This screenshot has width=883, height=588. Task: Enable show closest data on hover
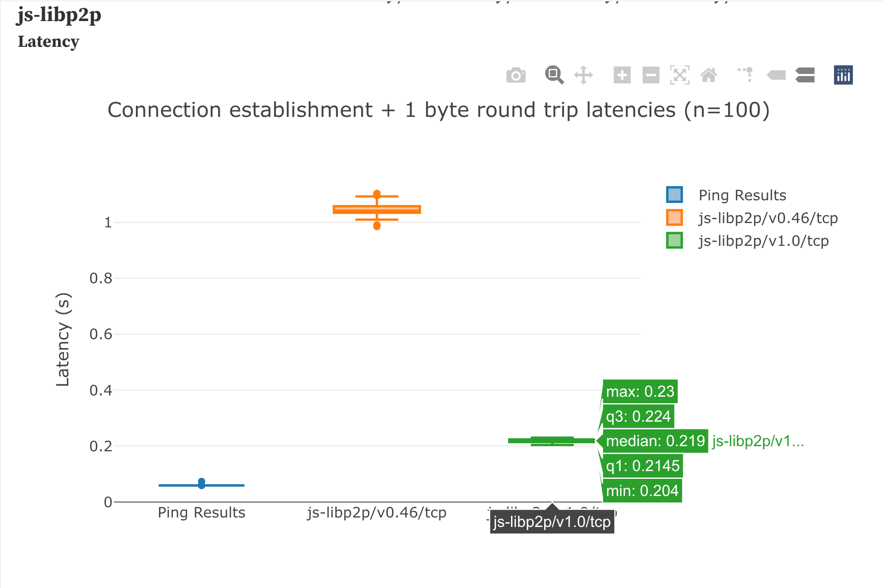point(776,75)
